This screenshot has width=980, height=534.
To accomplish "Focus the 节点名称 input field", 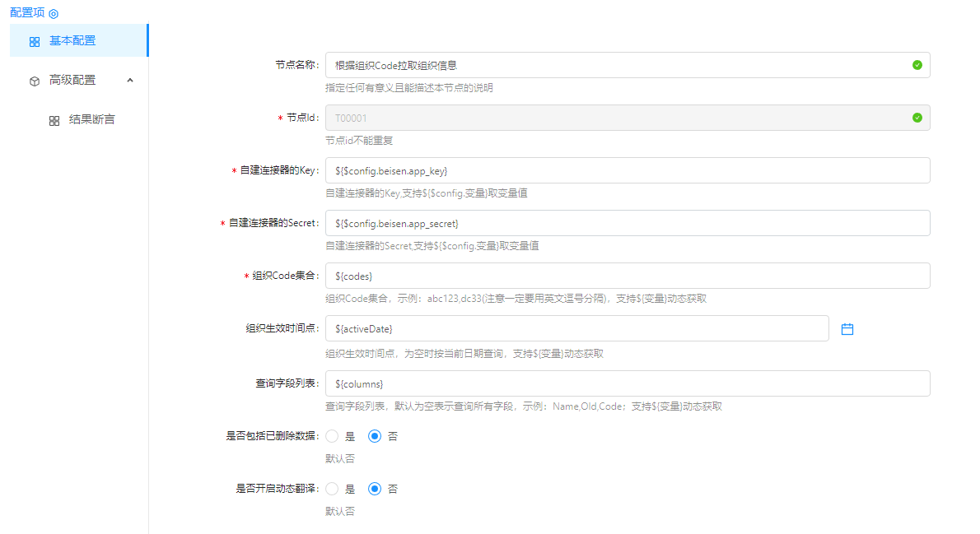I will [618, 65].
